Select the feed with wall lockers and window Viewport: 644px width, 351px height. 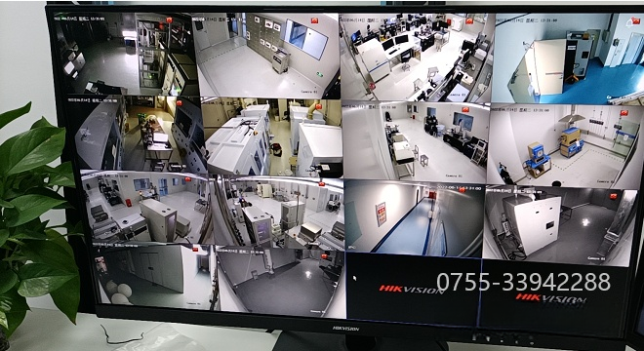click(266, 56)
